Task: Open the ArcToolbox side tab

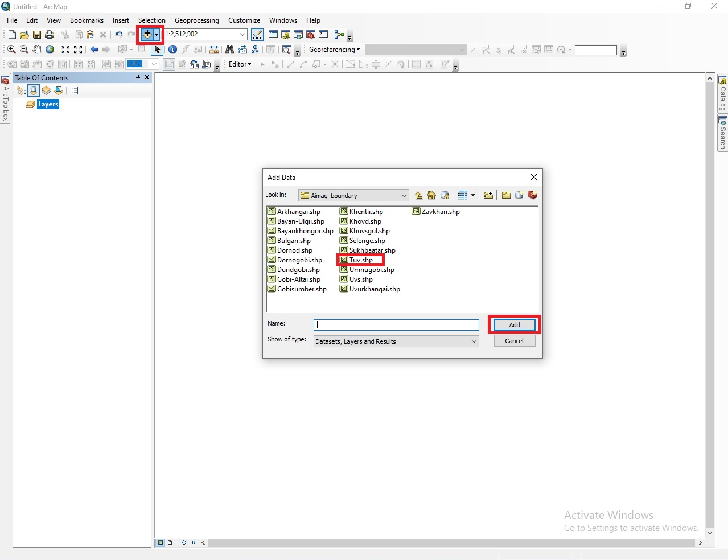Action: click(6, 99)
